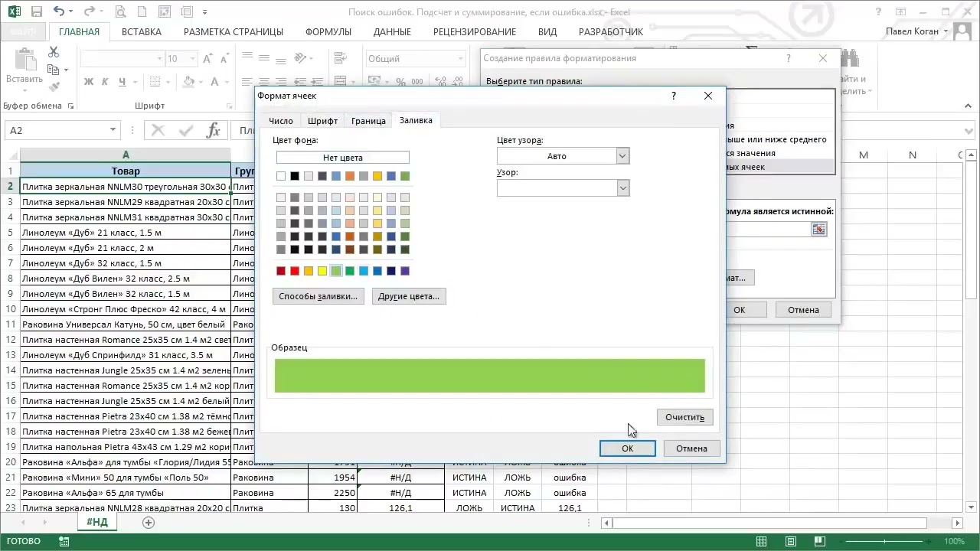Pick the purple standard color swatch
Image resolution: width=980 pixels, height=551 pixels.
pos(405,271)
